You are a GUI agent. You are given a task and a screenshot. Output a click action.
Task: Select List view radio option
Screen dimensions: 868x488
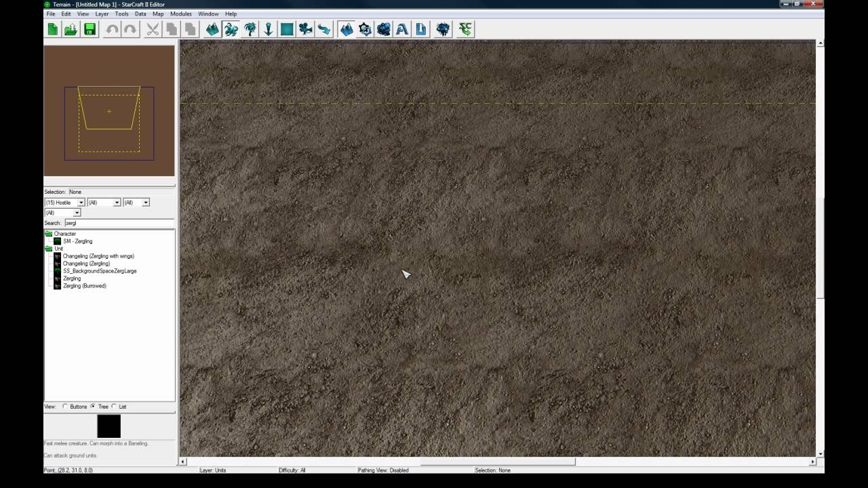114,407
